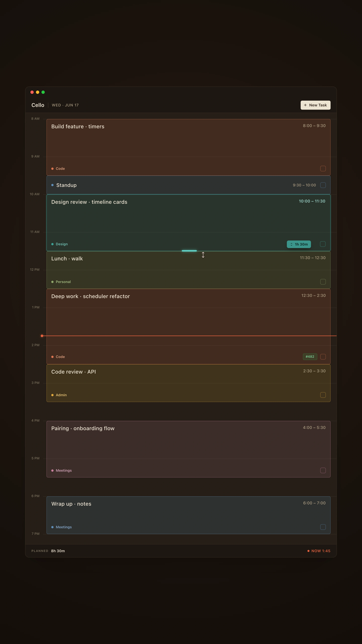Screen dimensions: 362x644
Task: Click the 4:00 – 5:30 time range
Action: coord(314,427)
